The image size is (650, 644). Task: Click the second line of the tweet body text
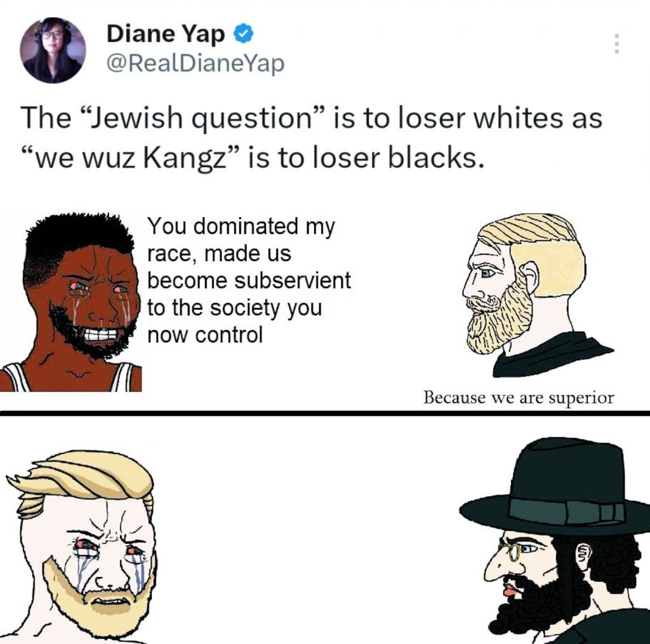tap(253, 158)
